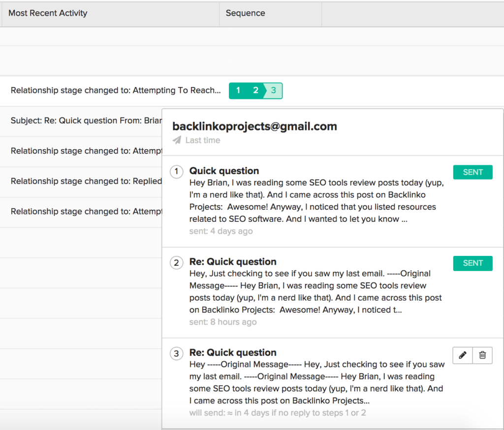This screenshot has width=504, height=430.
Task: Select step 3 in the sequence indicator
Action: 274,91
